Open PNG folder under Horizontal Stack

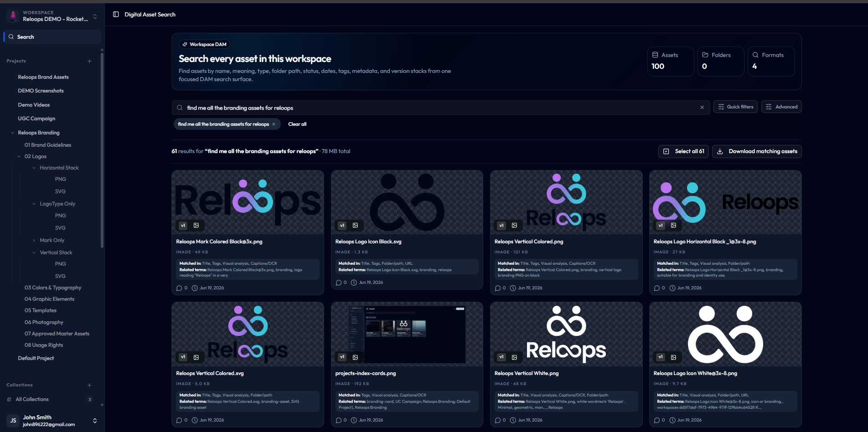point(61,179)
